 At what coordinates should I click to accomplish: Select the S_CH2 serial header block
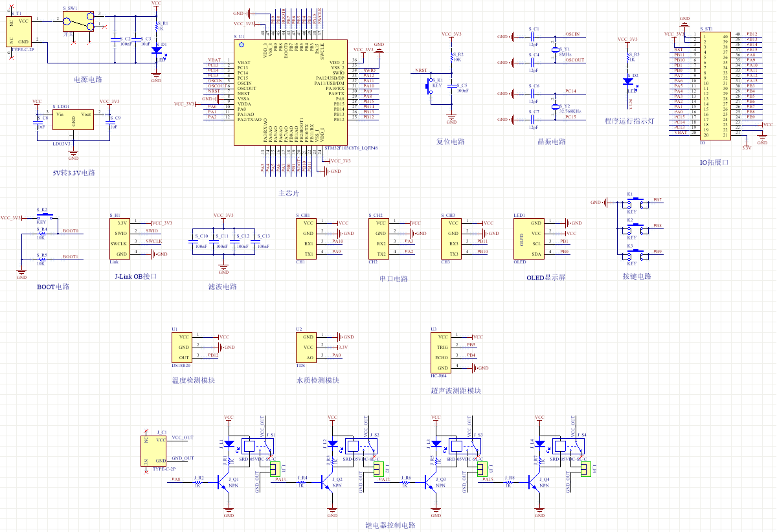pos(380,238)
